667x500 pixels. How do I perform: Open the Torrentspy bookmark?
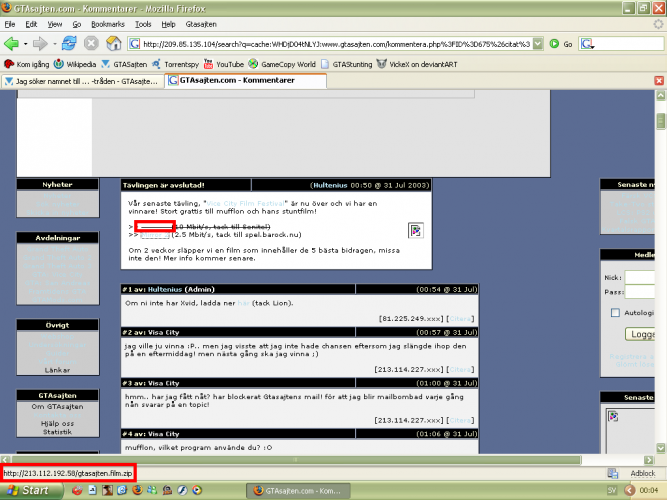point(176,64)
